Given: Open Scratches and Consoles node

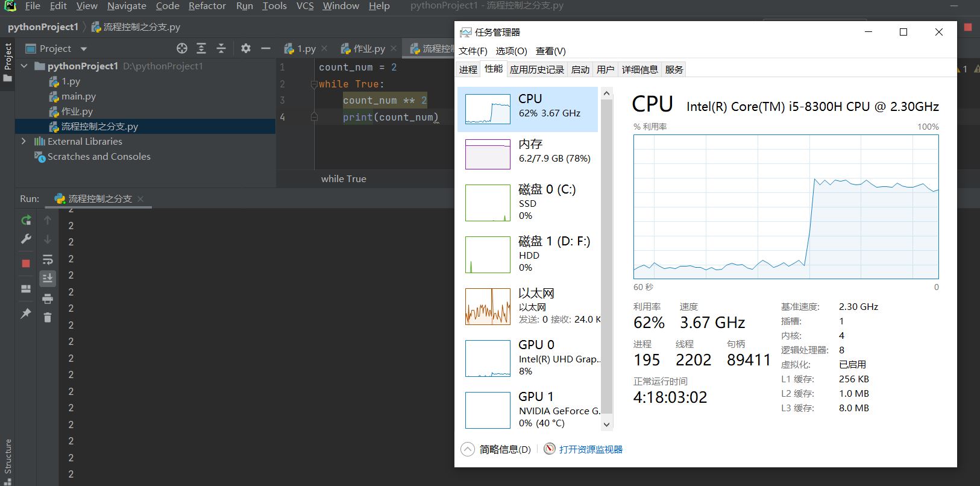Looking at the screenshot, I should click(99, 157).
